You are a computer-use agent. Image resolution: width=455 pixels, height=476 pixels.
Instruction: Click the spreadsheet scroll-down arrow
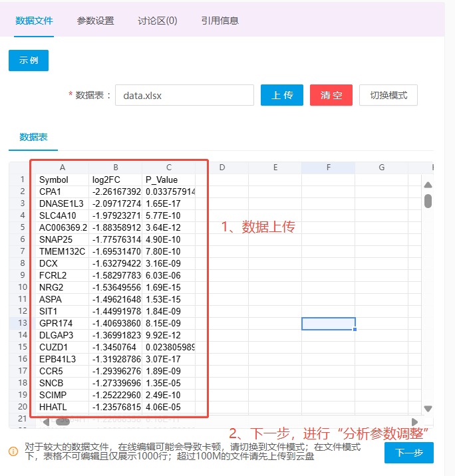428,409
